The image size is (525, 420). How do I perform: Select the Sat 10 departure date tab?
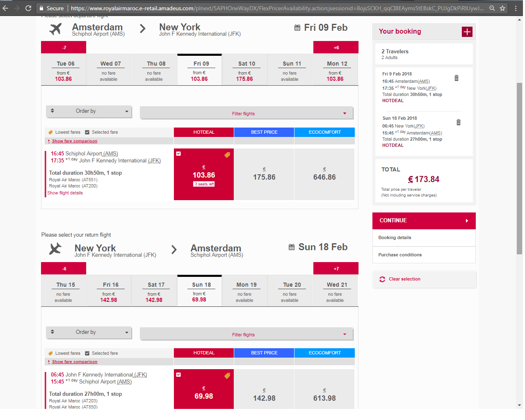pyautogui.click(x=245, y=70)
